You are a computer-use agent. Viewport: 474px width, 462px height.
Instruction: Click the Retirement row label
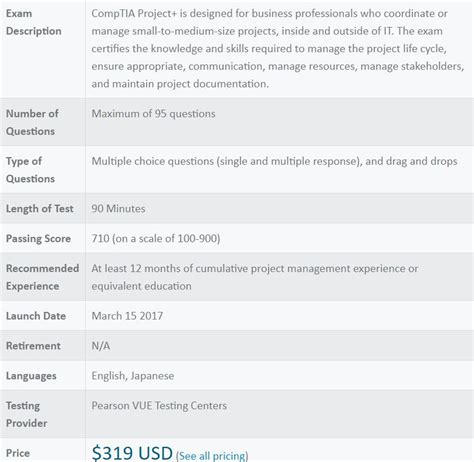[x=33, y=346]
